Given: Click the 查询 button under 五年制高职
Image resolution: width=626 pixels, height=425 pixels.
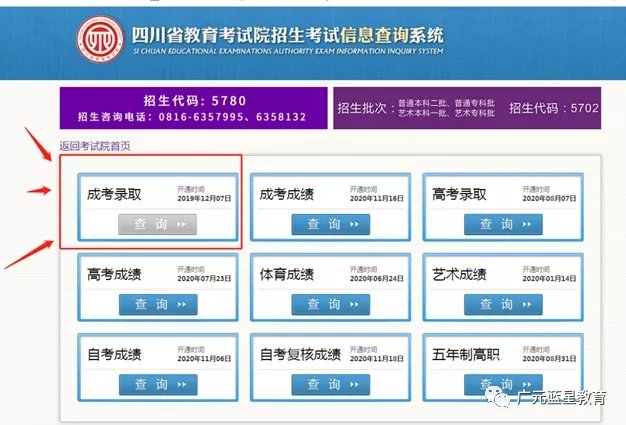Looking at the screenshot, I should [x=503, y=385].
